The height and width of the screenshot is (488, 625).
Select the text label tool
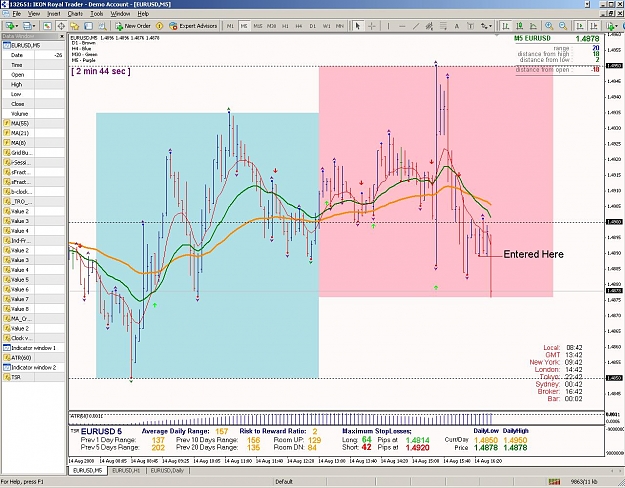(470, 26)
